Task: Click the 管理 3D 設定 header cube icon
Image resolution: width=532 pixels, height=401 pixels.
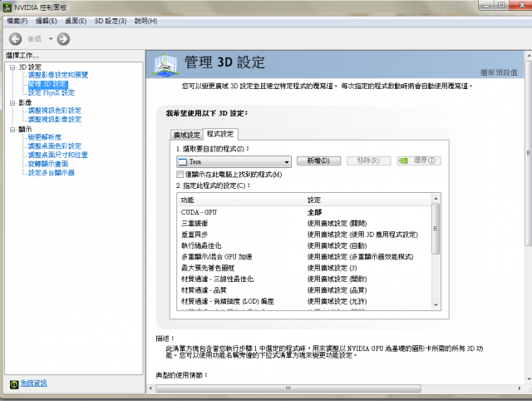Action: [165, 65]
